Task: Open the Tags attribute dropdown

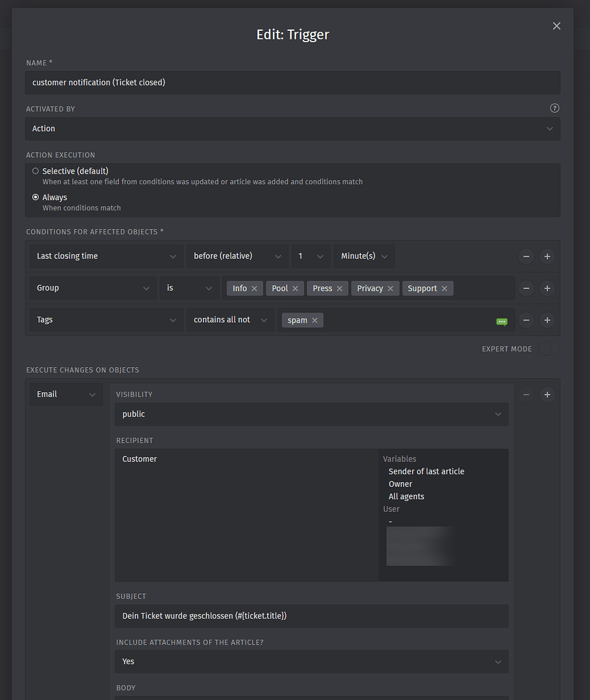Action: coord(106,320)
